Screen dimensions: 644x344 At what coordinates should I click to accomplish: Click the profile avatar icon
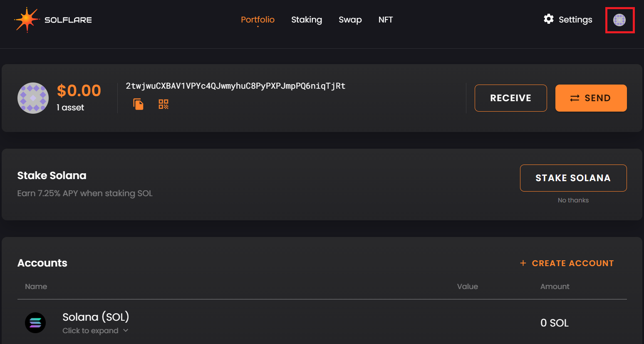620,20
